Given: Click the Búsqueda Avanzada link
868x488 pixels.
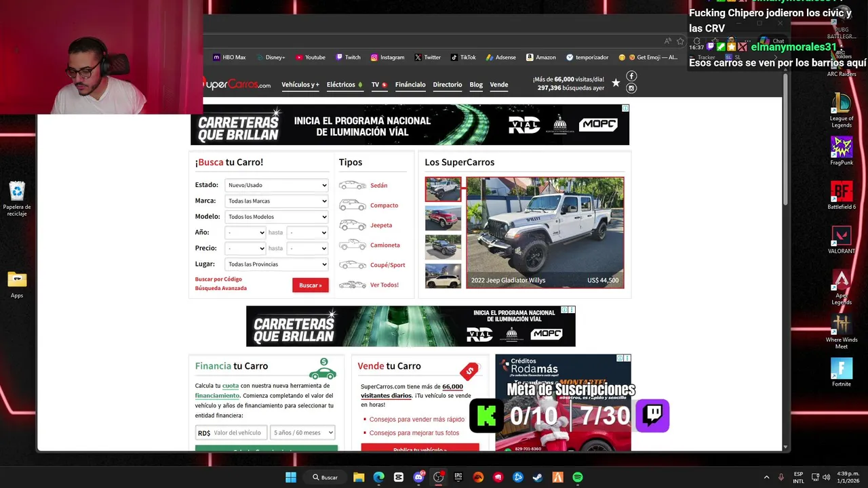Looking at the screenshot, I should (x=221, y=288).
